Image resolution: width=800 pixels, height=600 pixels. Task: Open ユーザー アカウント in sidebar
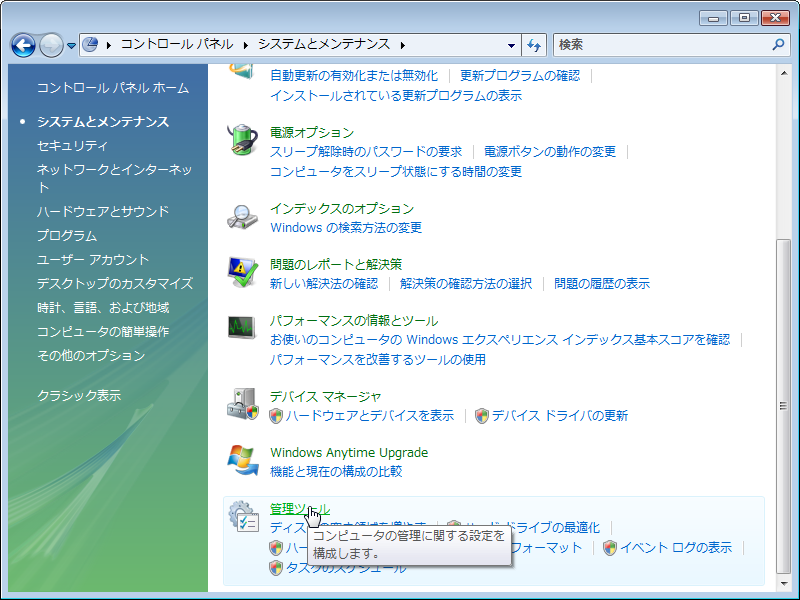pos(93,259)
